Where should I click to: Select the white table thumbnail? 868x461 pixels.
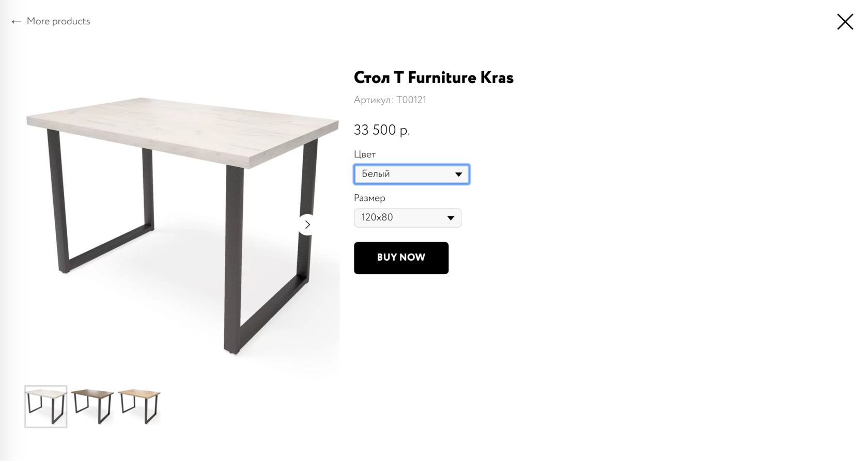click(45, 406)
